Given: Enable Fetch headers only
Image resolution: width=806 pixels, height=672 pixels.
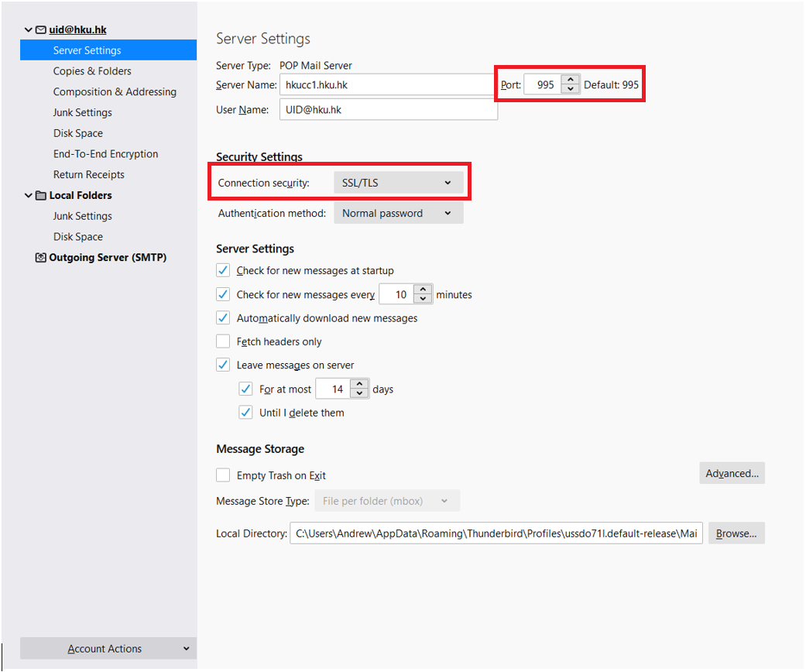Looking at the screenshot, I should click(223, 341).
